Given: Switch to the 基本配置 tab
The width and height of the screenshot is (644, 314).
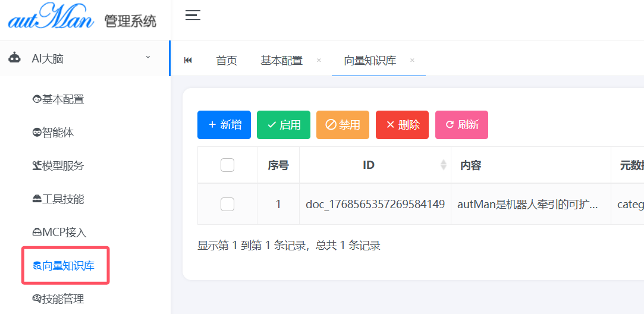Looking at the screenshot, I should [281, 61].
